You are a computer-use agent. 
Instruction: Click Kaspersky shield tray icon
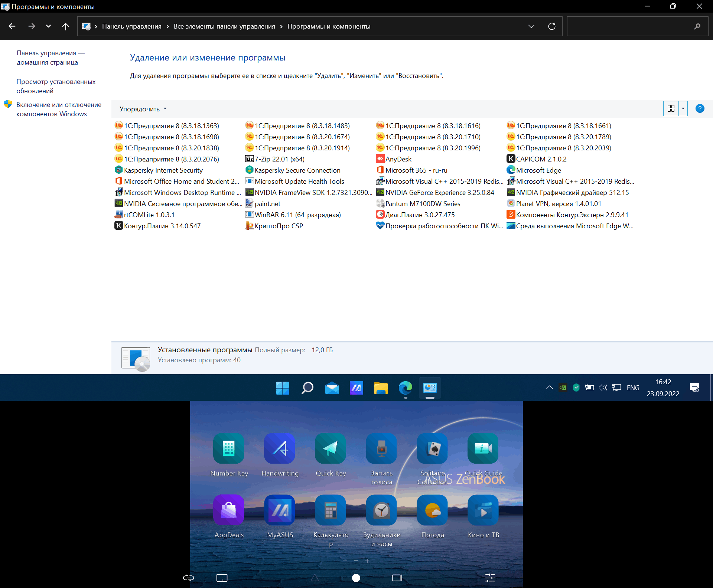576,388
